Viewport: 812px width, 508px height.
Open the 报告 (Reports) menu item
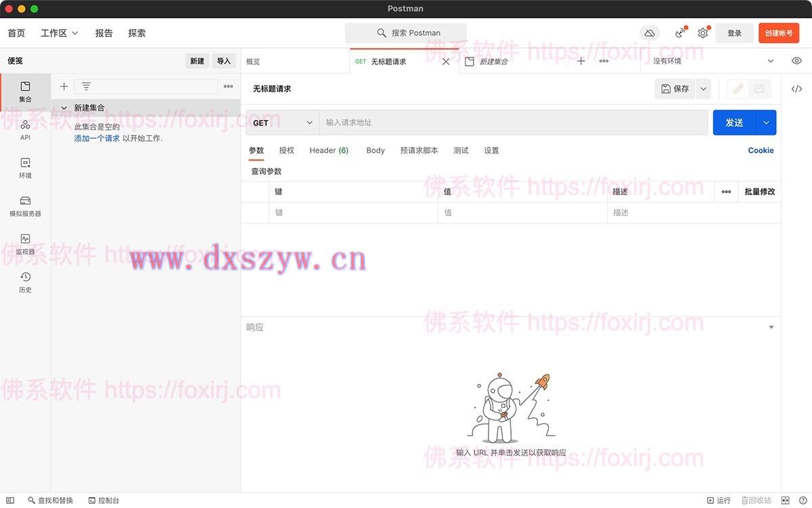(104, 33)
